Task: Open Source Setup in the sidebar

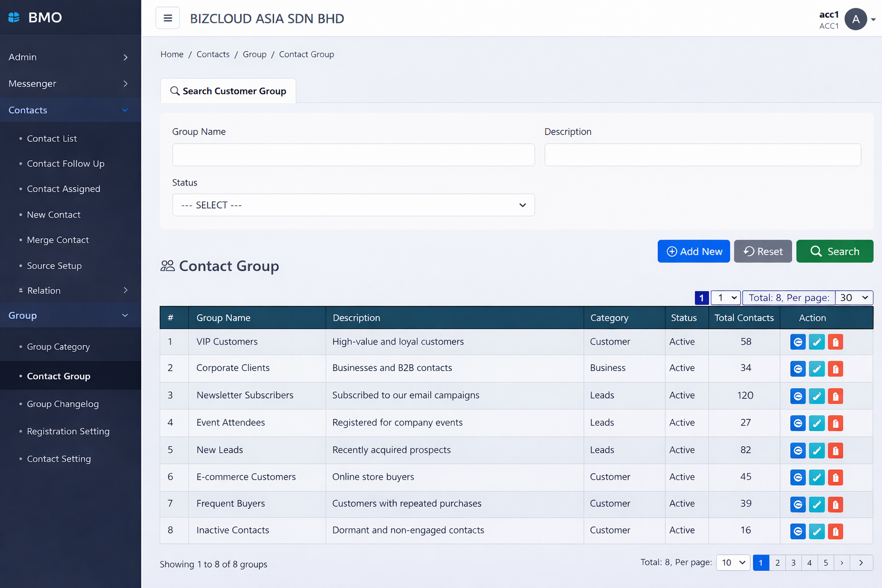Action: click(x=54, y=266)
